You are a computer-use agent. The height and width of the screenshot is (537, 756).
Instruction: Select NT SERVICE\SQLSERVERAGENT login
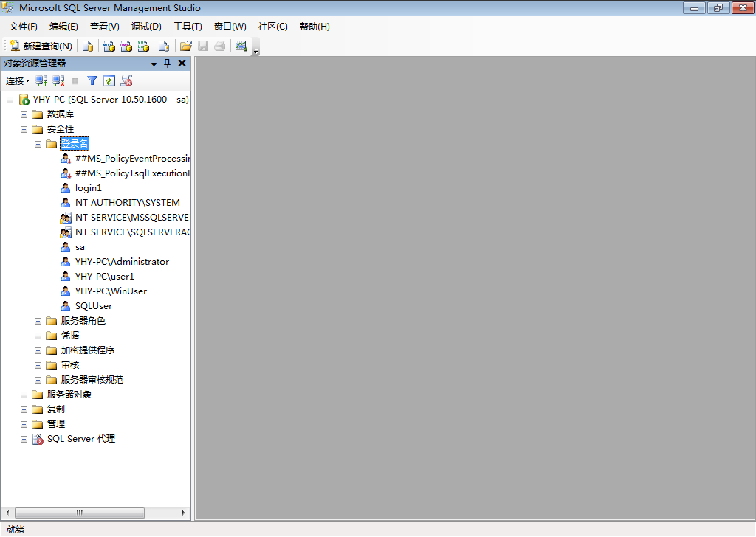click(x=132, y=232)
